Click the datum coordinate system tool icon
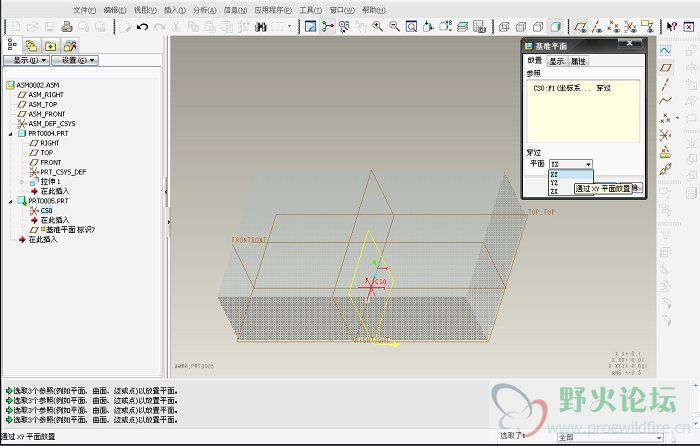The image size is (700, 446). point(666,135)
